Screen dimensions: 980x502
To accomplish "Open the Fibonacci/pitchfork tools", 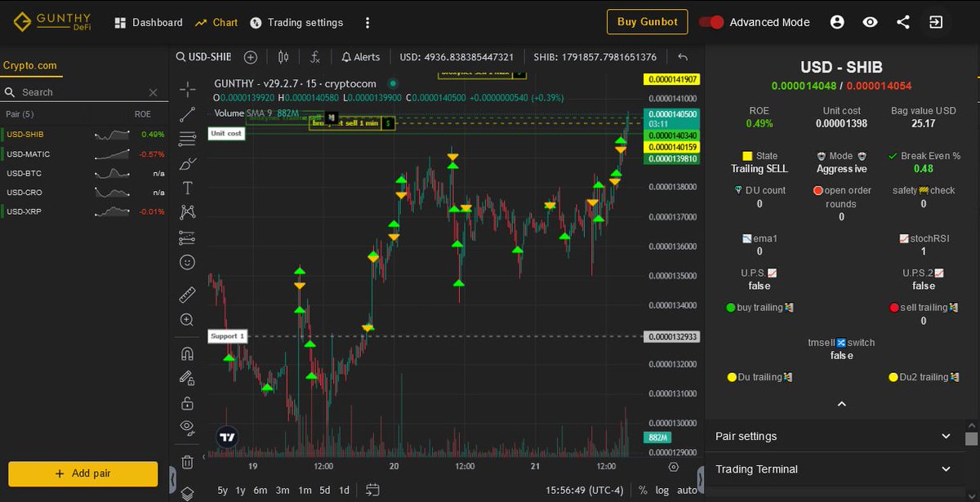I will point(188,138).
